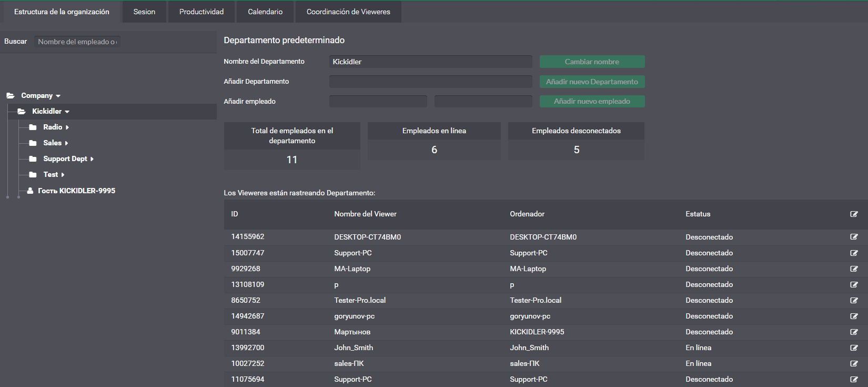Collapse the Company tree node arrow
Screen dimensions: 868x387
click(58, 96)
